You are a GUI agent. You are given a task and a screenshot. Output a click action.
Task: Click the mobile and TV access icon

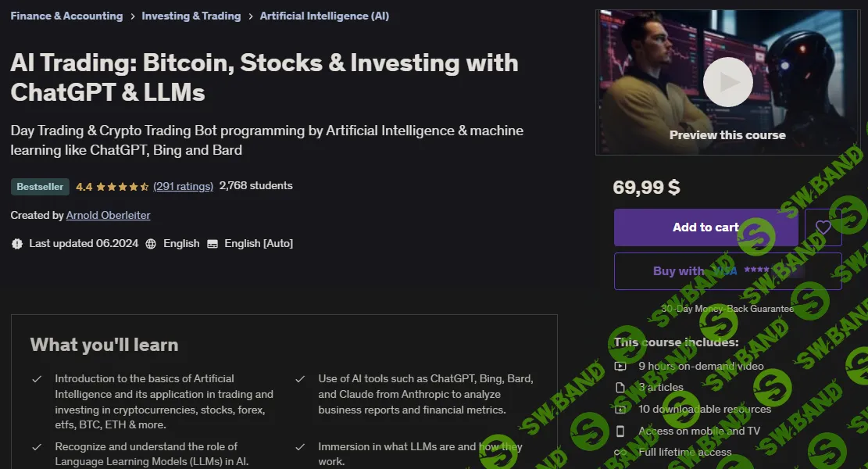point(620,431)
